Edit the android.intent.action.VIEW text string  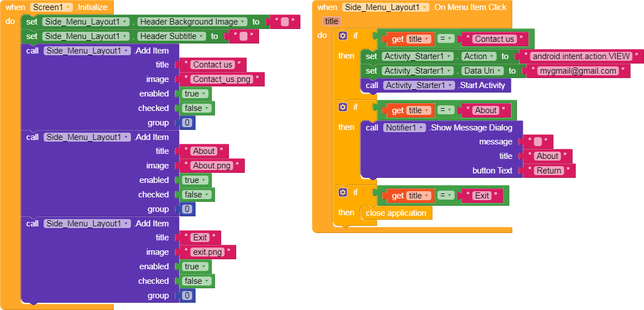pos(580,56)
